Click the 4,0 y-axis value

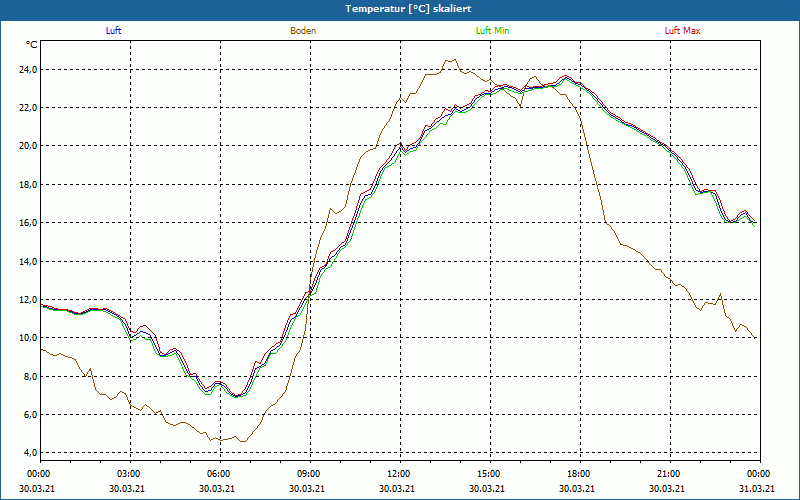point(31,453)
